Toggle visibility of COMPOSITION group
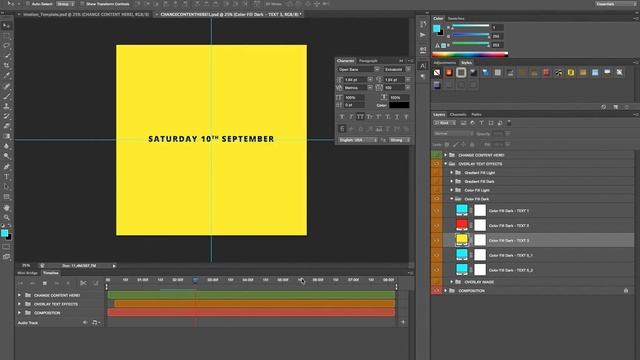The width and height of the screenshot is (640, 360). click(436, 291)
